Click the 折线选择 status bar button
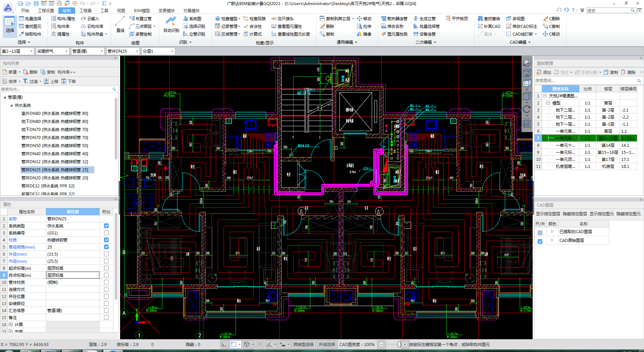The width and height of the screenshot is (644, 352). 327,345
